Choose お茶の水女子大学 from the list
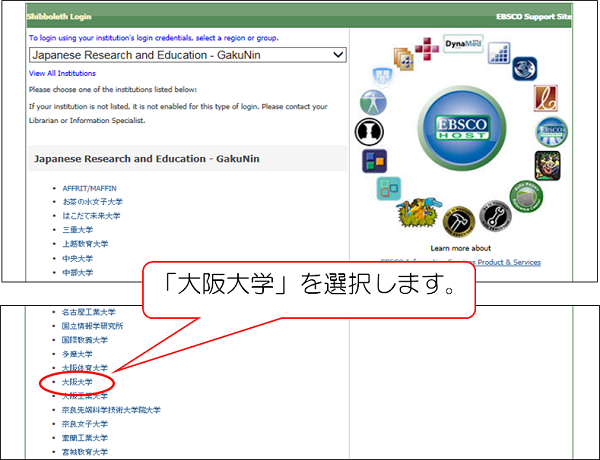Screen dimensions: 600x460 click(92, 202)
